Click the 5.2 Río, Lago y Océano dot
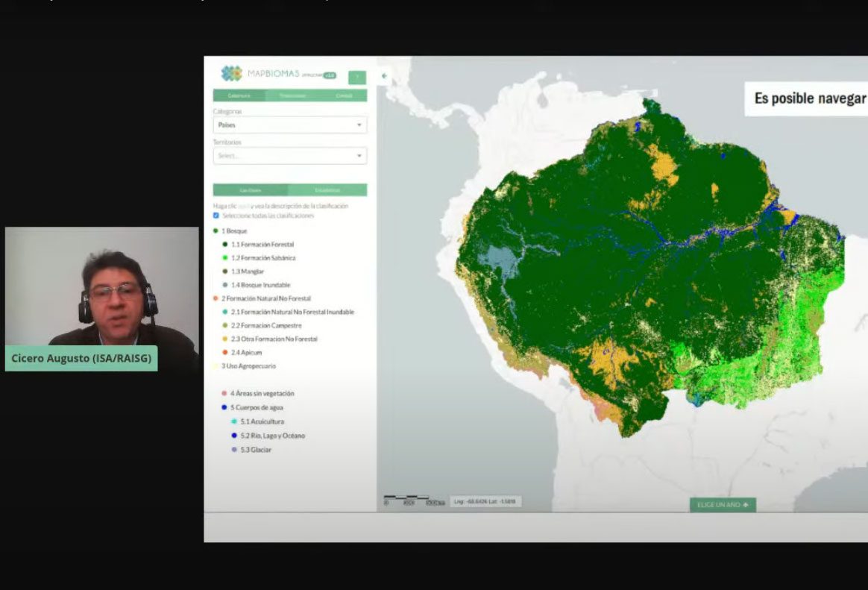 [233, 436]
